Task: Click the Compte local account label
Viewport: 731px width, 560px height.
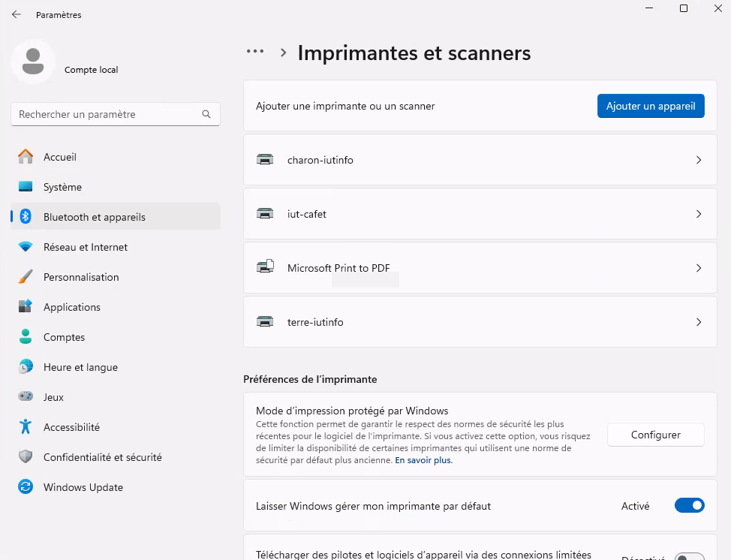Action: pyautogui.click(x=91, y=70)
